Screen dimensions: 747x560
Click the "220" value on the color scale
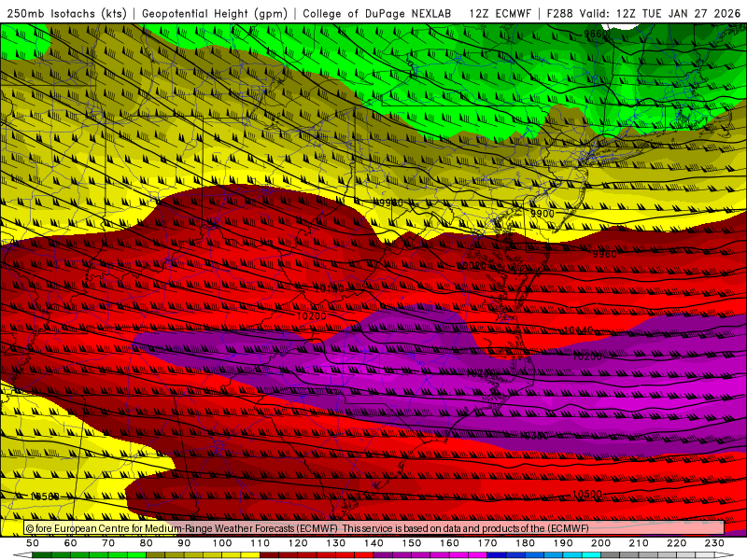pyautogui.click(x=676, y=543)
